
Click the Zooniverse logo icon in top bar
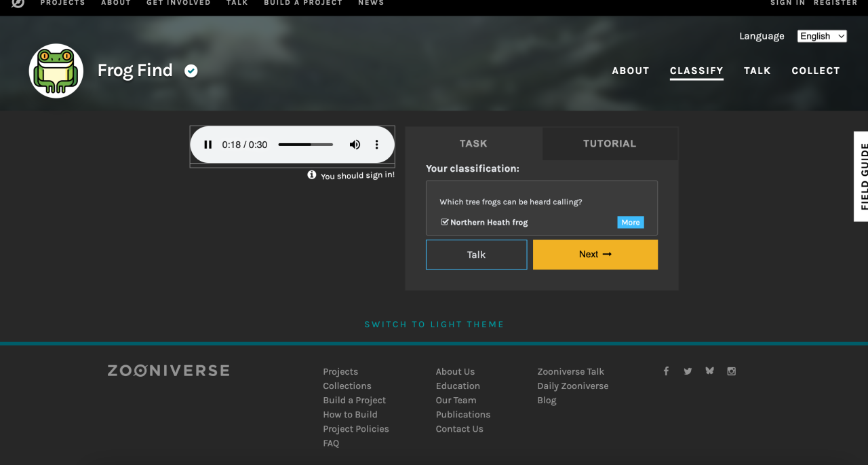pos(18,3)
